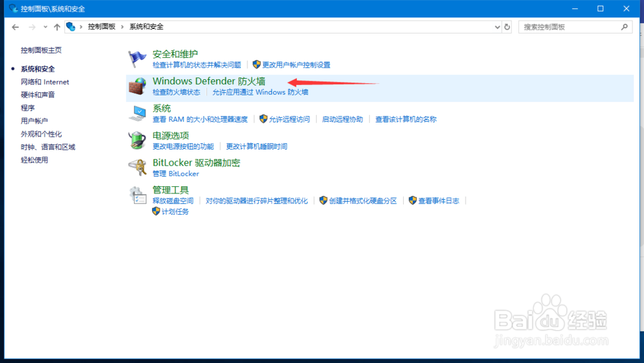Image resolution: width=644 pixels, height=363 pixels.
Task: Open the 安全和维护 heading
Action: click(175, 54)
